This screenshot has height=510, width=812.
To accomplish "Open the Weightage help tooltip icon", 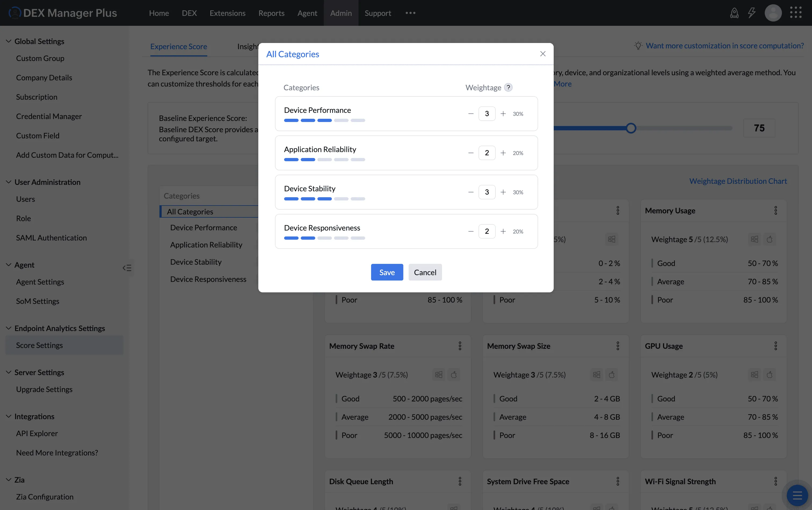I will coord(508,87).
